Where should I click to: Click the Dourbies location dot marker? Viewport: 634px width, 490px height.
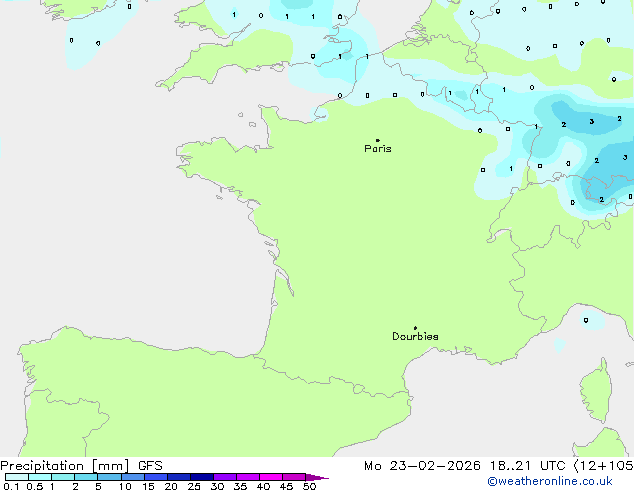point(415,328)
